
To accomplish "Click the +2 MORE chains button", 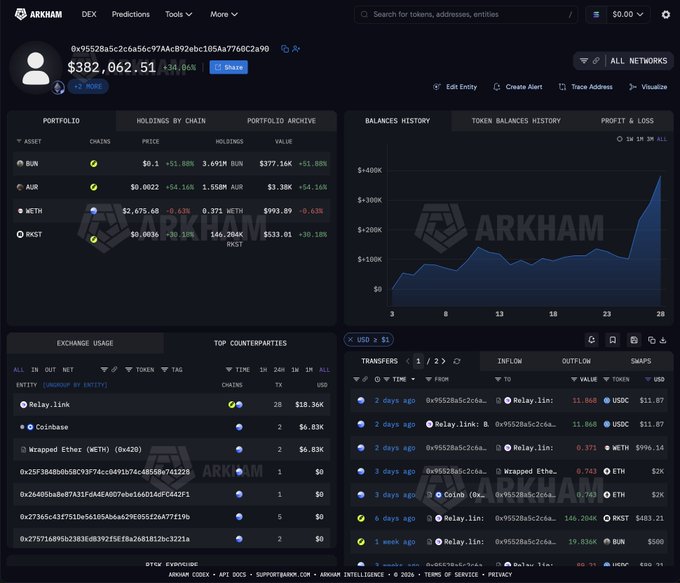I will pyautogui.click(x=88, y=86).
